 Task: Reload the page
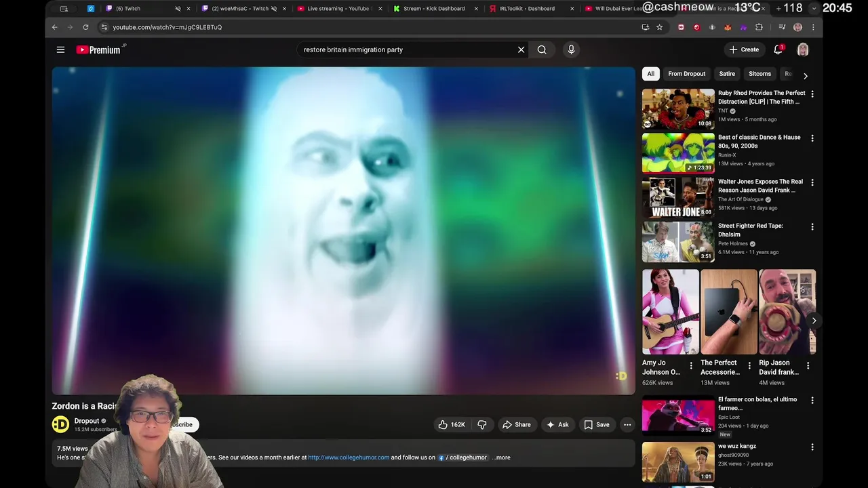coord(85,27)
